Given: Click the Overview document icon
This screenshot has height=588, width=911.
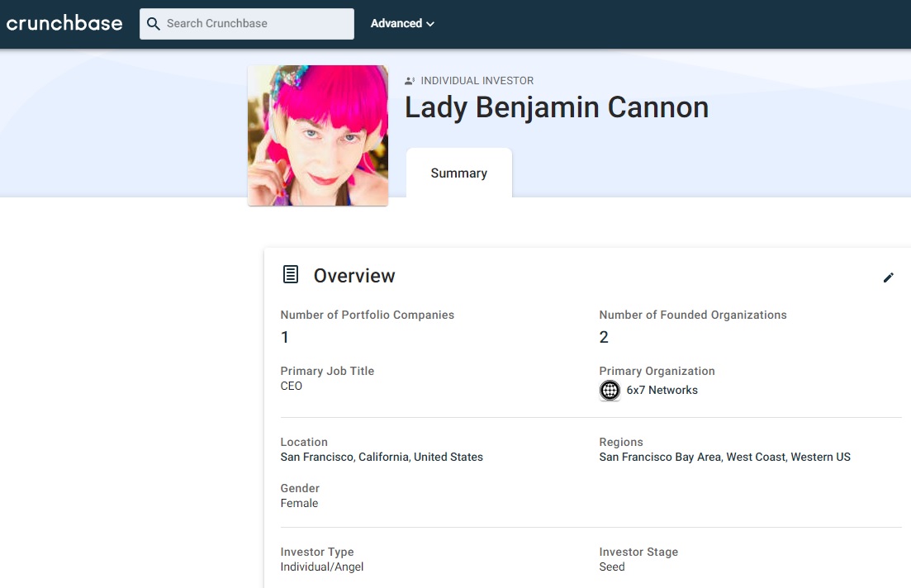Looking at the screenshot, I should coord(291,274).
